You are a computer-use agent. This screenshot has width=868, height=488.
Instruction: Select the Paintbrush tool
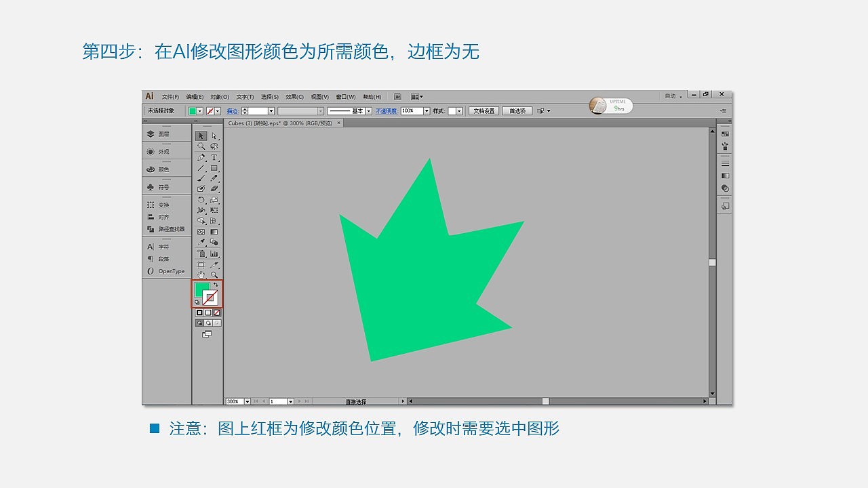(201, 178)
